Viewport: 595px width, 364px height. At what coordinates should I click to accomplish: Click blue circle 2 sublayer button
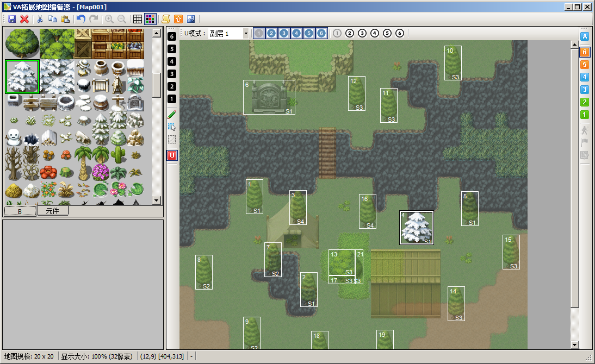coord(271,33)
